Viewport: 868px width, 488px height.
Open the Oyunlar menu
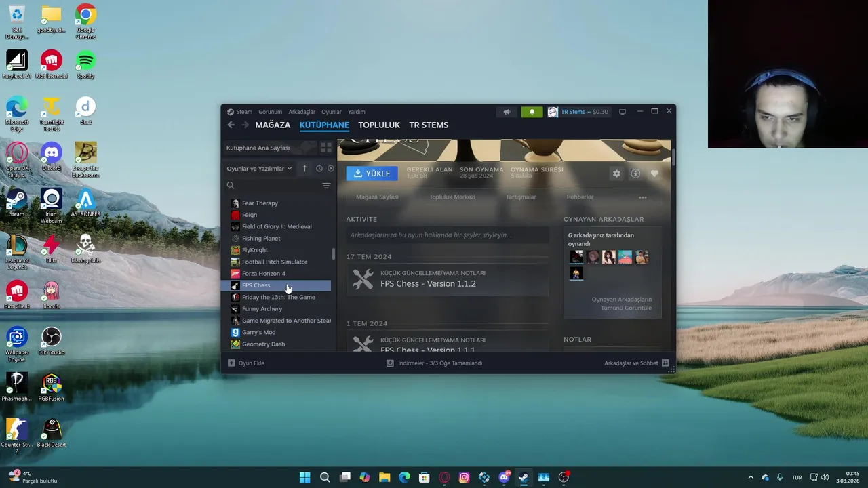(332, 112)
